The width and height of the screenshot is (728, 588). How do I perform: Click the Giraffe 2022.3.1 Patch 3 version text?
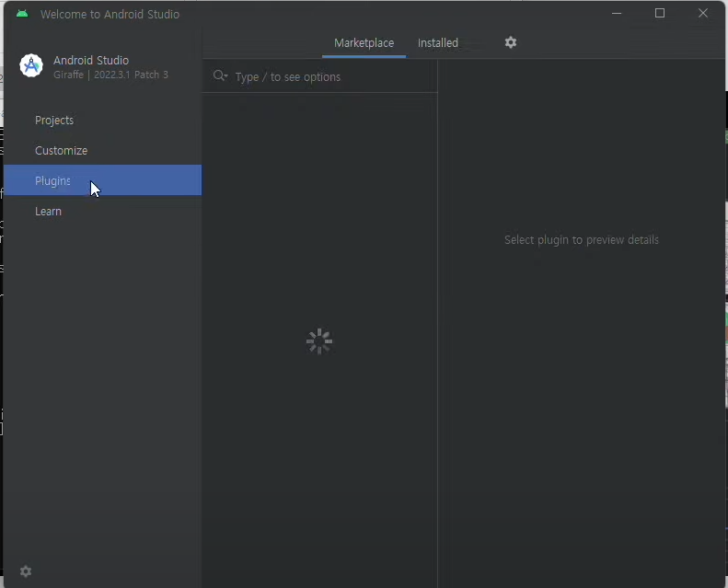110,75
